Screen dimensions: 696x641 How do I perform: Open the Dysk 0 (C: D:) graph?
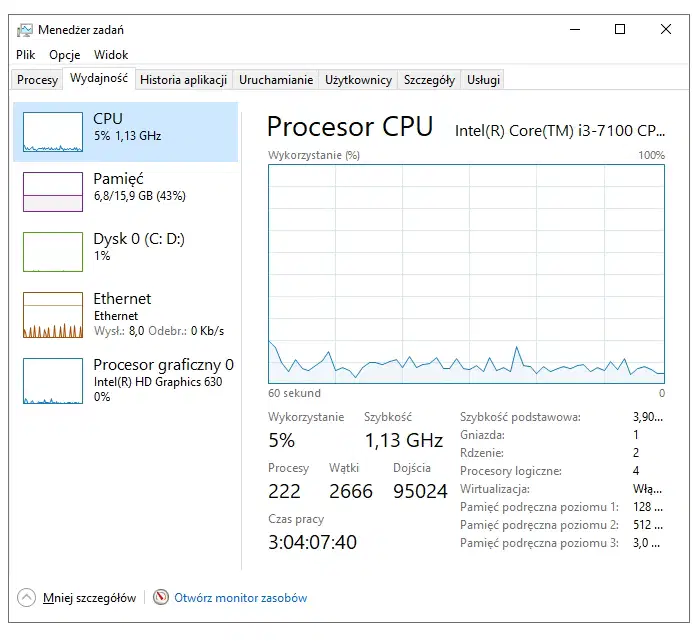(53, 252)
